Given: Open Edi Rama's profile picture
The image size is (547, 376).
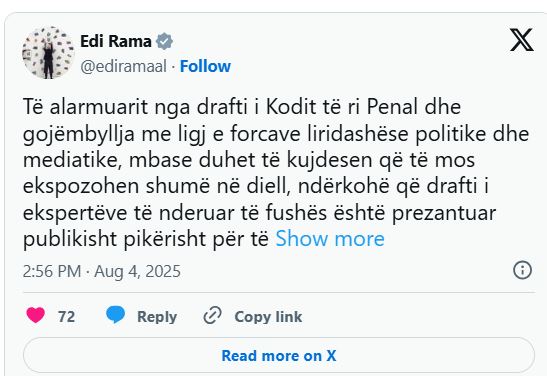Looking at the screenshot, I should point(48,53).
